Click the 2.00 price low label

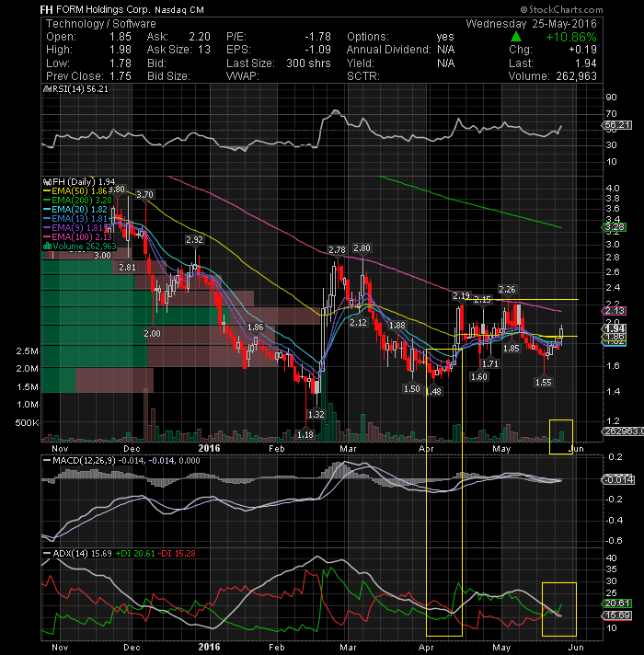click(152, 334)
